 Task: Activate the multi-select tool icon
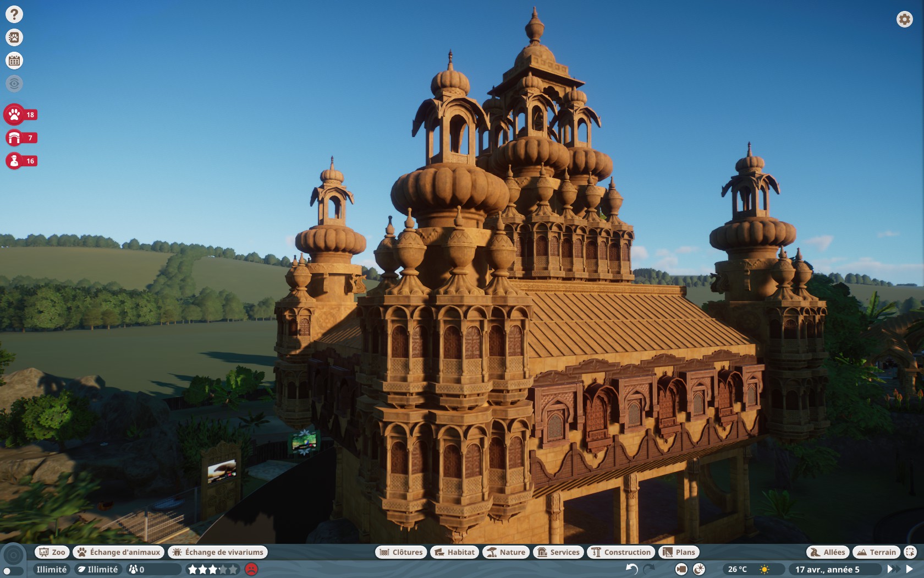[x=910, y=552]
